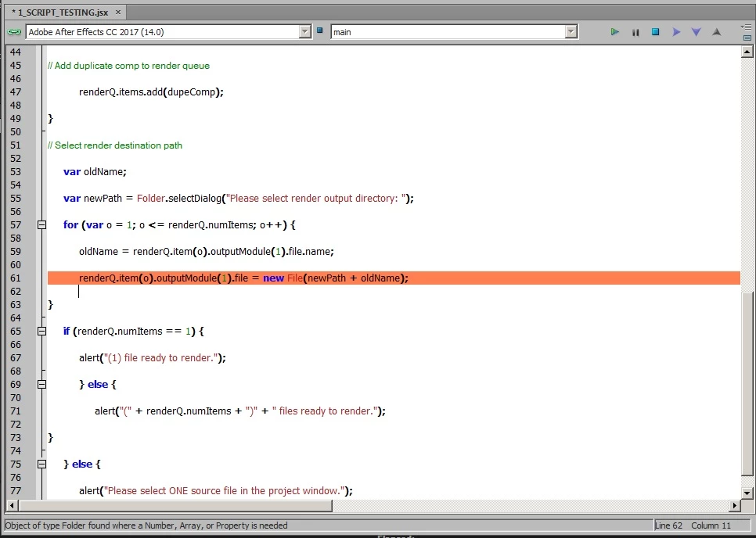Click the vertical scrollbar down arrow
The width and height of the screenshot is (756, 538).
[x=747, y=493]
